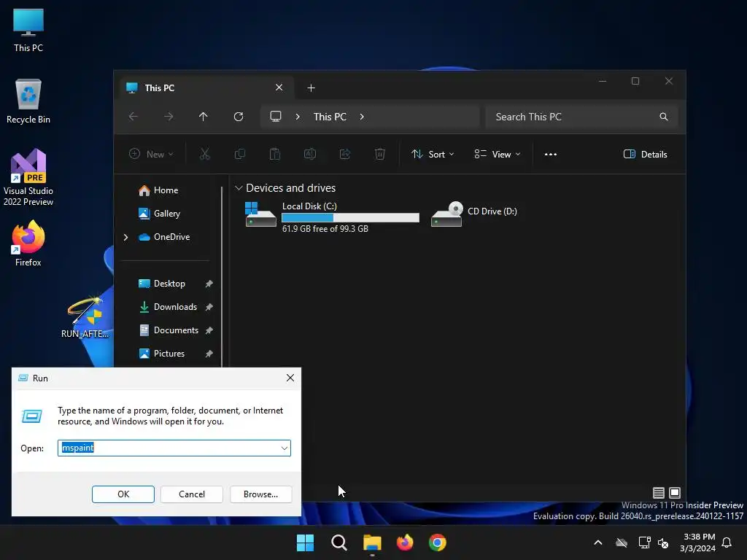Click the Share icon in Explorer toolbar
The image size is (747, 560).
(345, 154)
